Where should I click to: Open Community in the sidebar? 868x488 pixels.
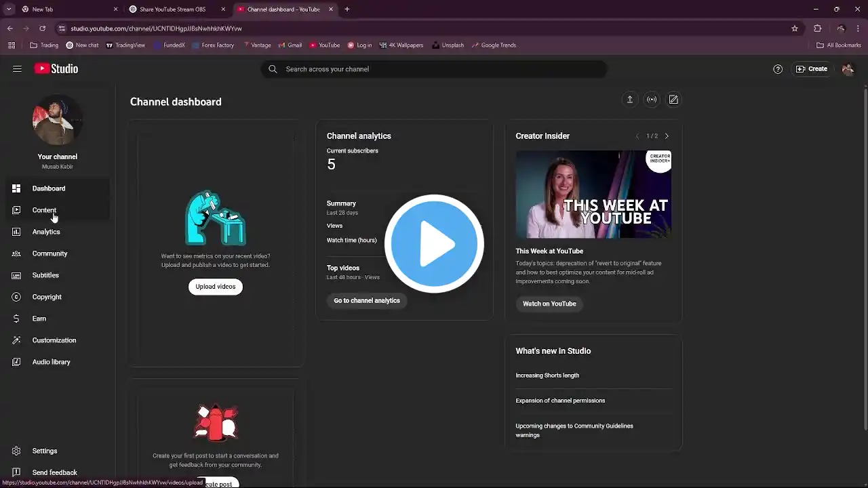[x=58, y=253]
